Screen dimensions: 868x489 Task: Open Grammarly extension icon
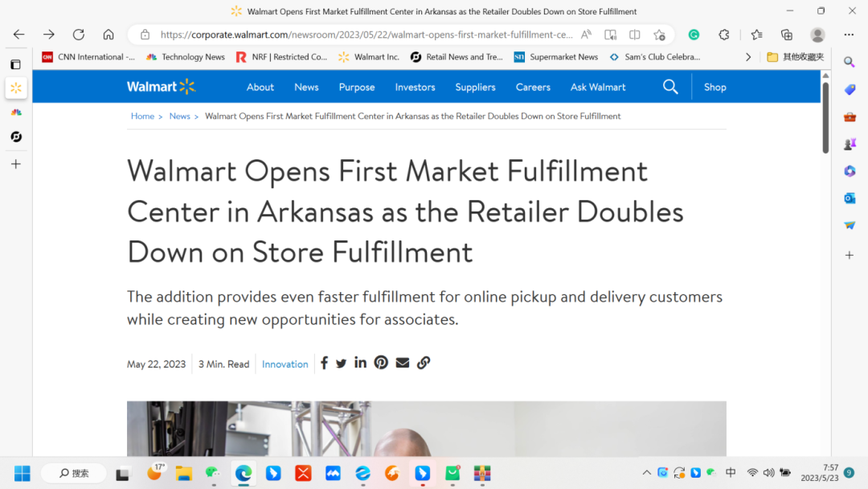[x=694, y=35]
